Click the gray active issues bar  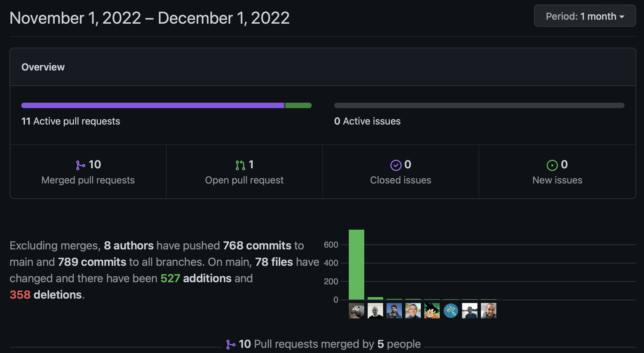(479, 105)
